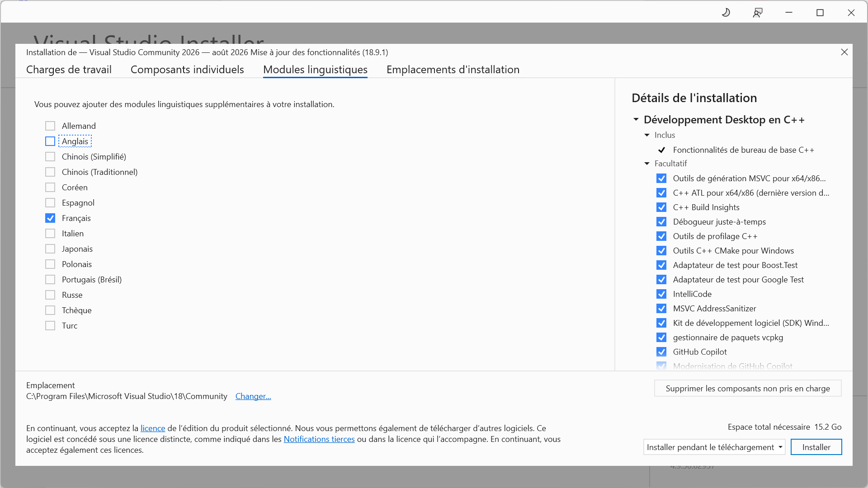Enable the Polonais language pack
The image size is (868, 488).
tap(50, 264)
